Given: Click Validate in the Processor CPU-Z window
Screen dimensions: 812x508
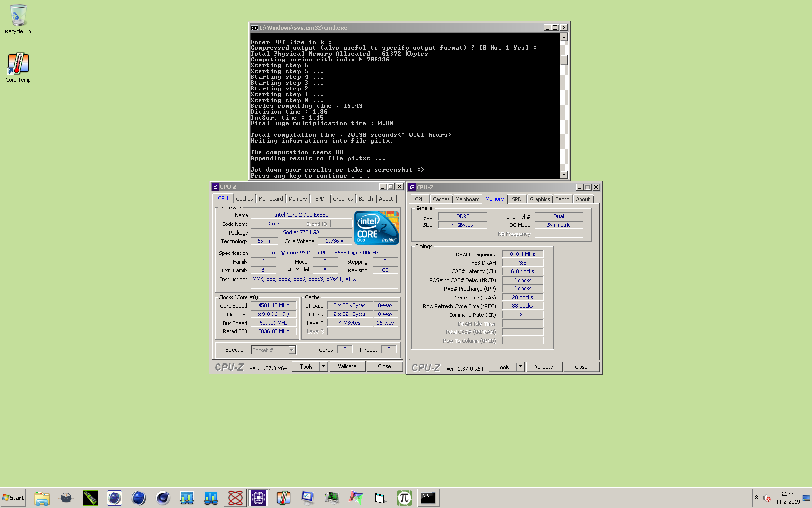Looking at the screenshot, I should tap(347, 366).
